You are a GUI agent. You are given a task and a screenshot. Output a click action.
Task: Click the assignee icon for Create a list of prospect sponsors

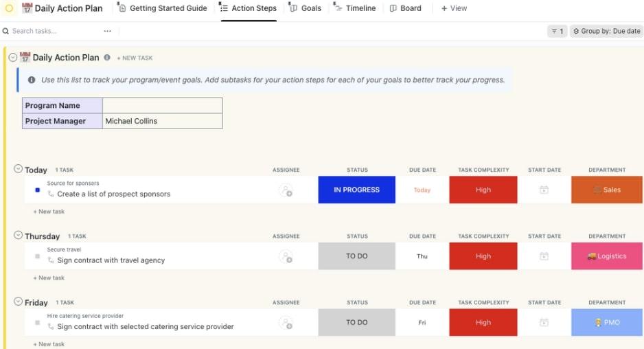(286, 190)
